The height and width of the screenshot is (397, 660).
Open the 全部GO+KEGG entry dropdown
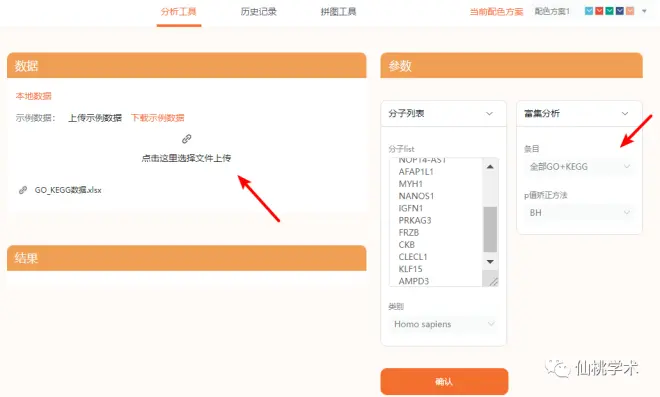(580, 167)
